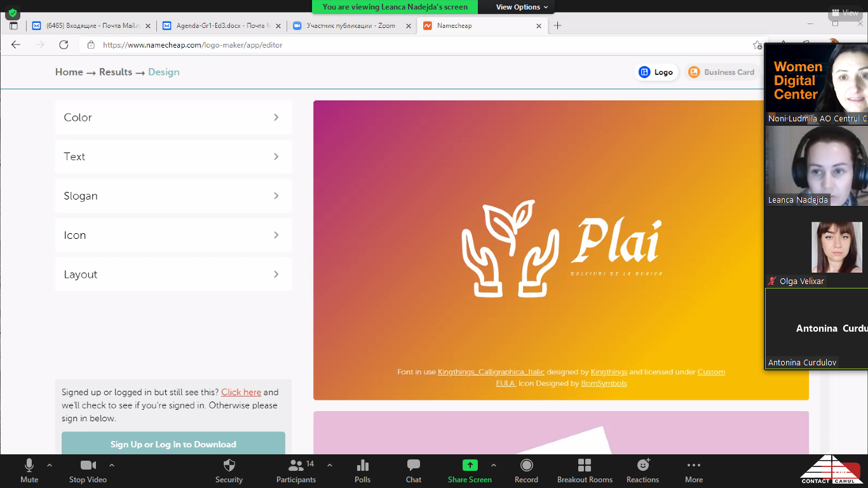
Task: Go to Results in the breadcrumb
Action: 116,72
